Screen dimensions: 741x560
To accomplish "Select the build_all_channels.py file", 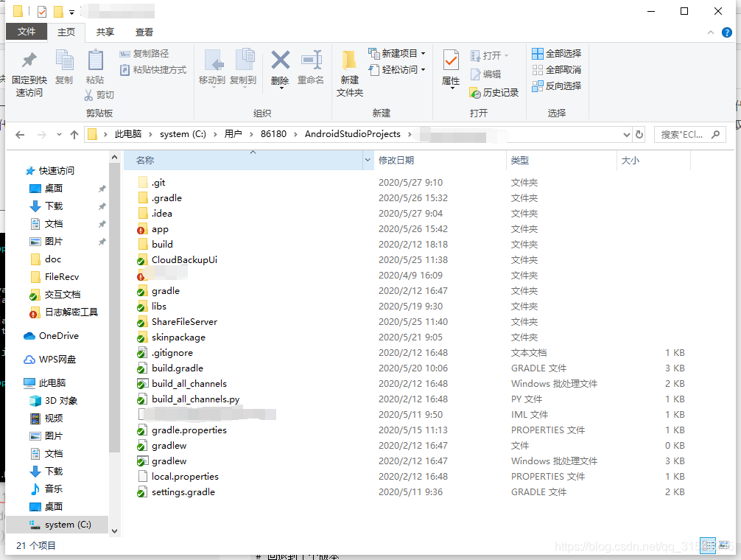I will point(196,399).
